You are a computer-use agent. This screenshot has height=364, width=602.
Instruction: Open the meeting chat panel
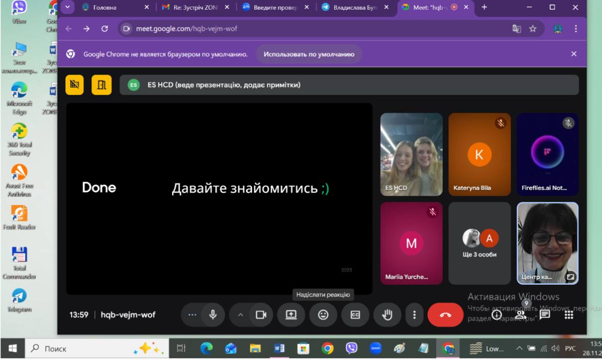tap(545, 314)
